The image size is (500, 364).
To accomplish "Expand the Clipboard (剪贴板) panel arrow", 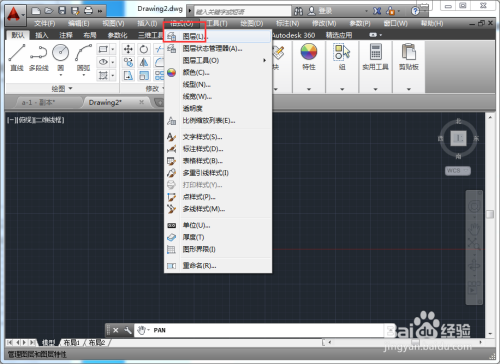I will pyautogui.click(x=409, y=89).
